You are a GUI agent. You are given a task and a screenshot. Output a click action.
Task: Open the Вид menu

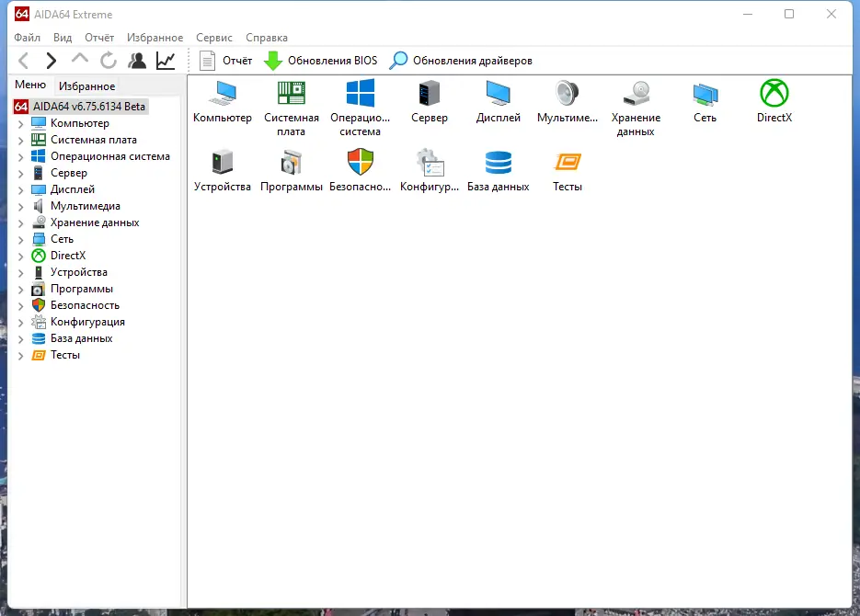pyautogui.click(x=63, y=38)
